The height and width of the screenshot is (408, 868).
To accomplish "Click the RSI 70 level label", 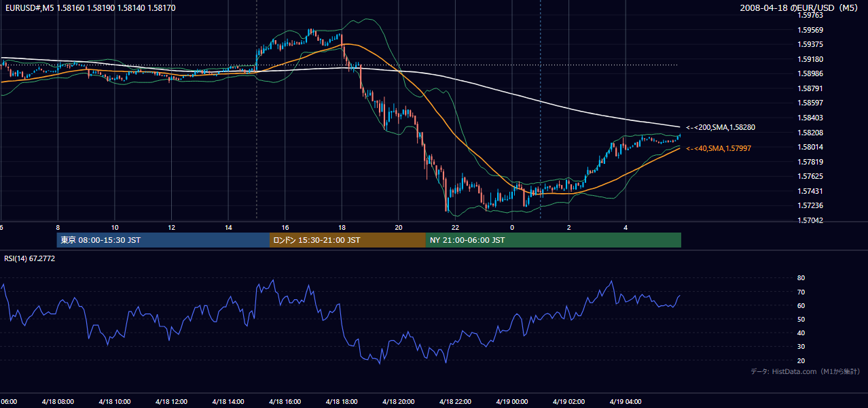I will 801,292.
